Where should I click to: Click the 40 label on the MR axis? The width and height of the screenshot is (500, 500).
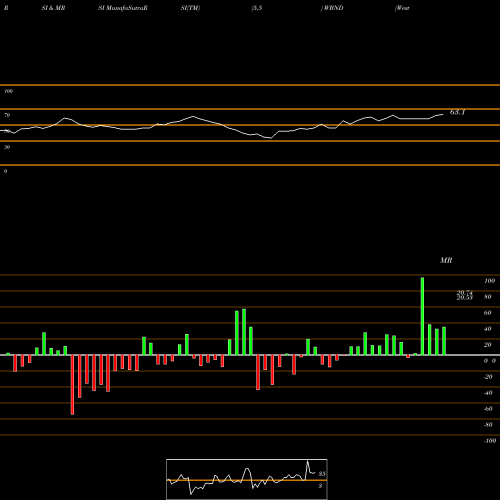(x=488, y=329)
